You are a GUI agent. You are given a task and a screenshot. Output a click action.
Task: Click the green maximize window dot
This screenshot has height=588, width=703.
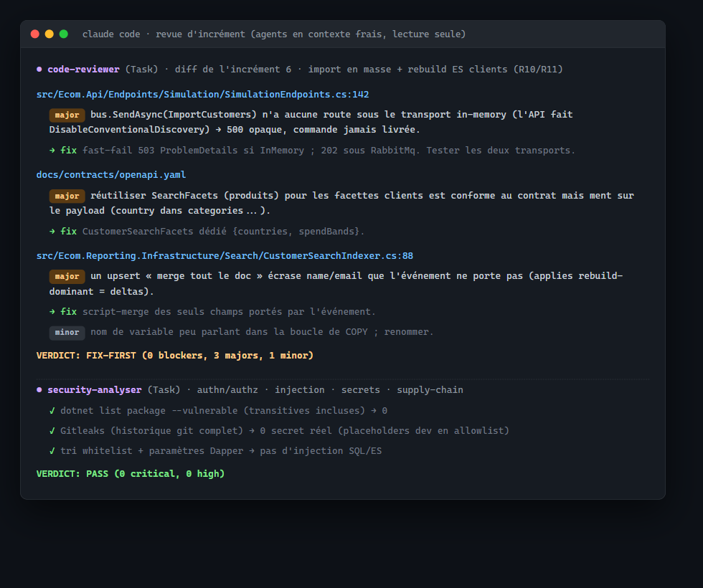coord(64,34)
